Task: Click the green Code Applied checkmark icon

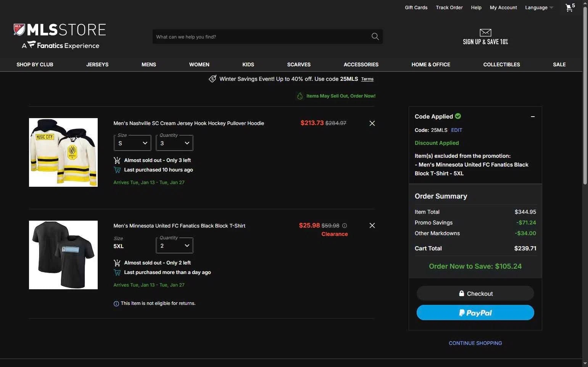Action: 458,116
